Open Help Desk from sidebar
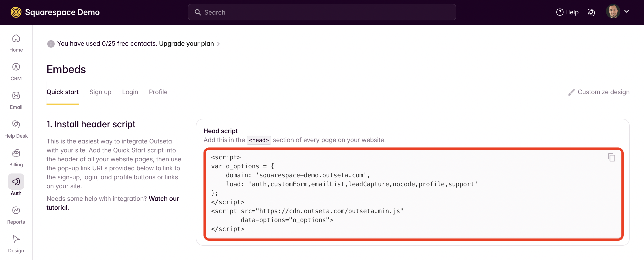Viewport: 644px width, 260px height. [x=16, y=129]
